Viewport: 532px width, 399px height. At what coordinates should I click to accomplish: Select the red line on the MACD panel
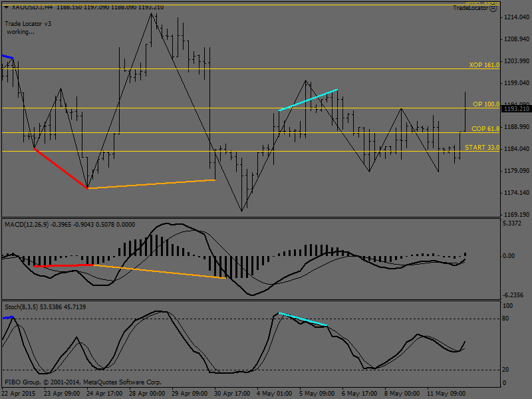tap(64, 266)
